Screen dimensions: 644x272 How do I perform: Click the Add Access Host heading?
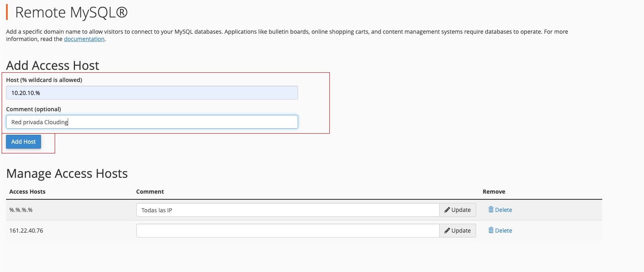pyautogui.click(x=53, y=65)
